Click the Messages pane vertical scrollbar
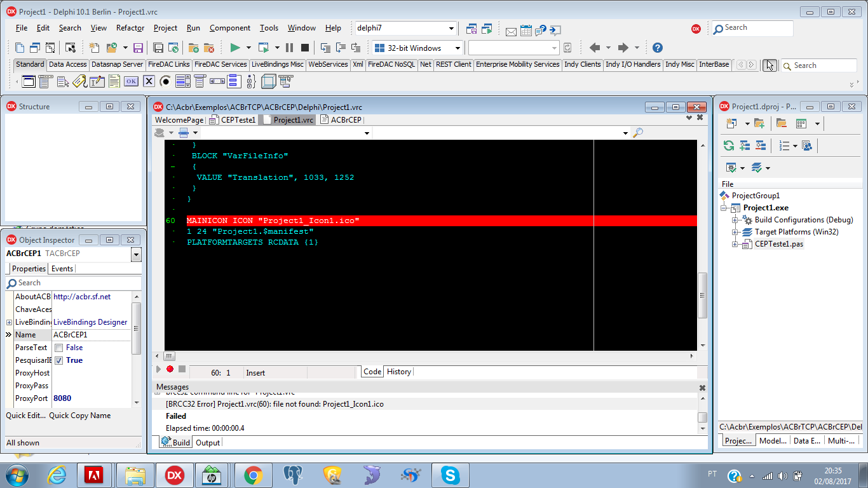The width and height of the screenshot is (868, 488). 702,413
